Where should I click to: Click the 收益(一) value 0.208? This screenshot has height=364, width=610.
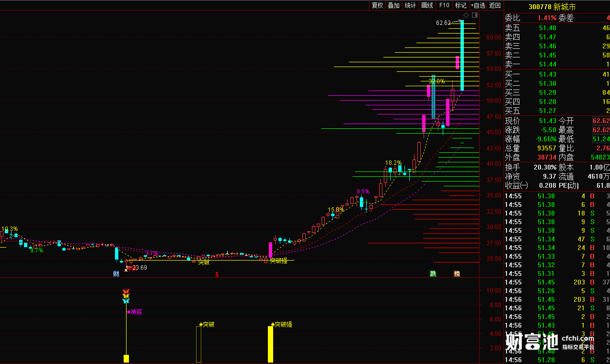(548, 185)
